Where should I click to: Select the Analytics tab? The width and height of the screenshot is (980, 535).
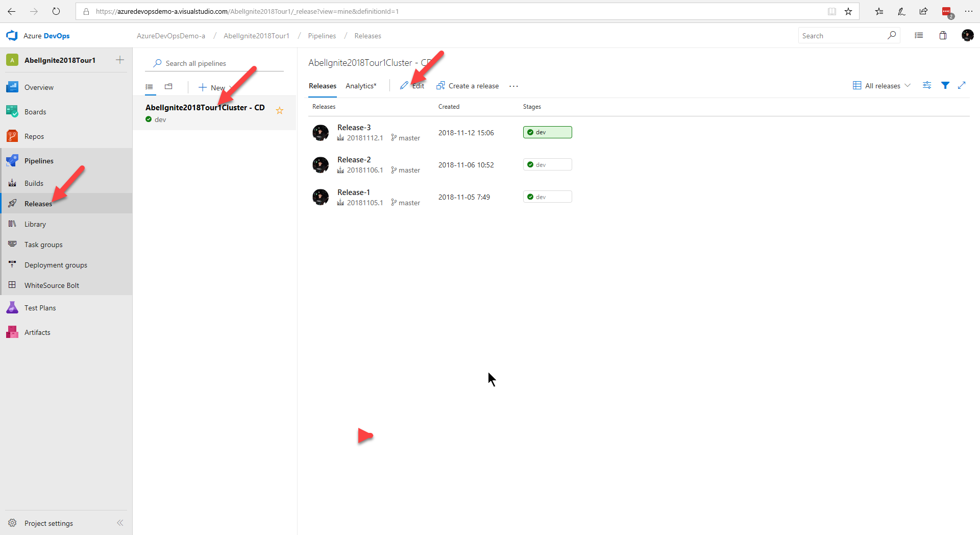point(361,86)
